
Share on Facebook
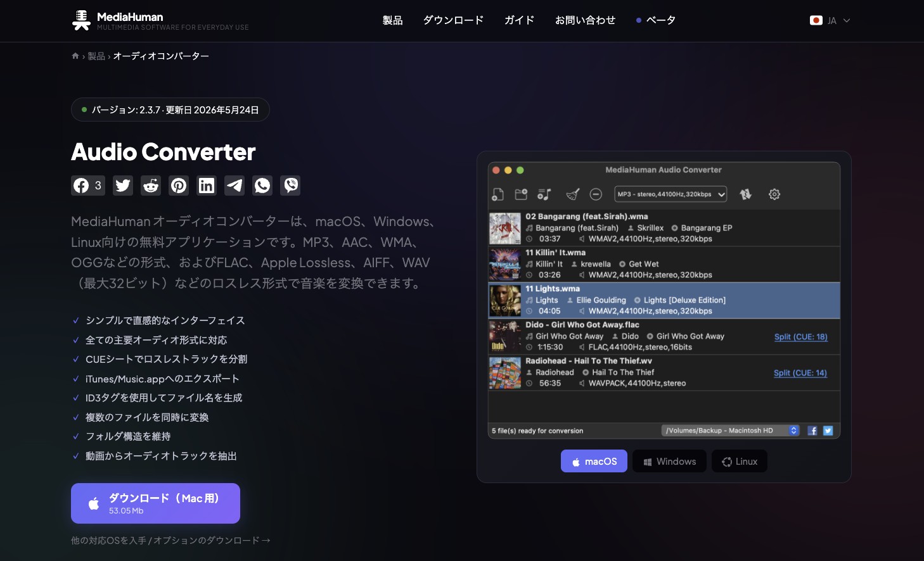[88, 185]
